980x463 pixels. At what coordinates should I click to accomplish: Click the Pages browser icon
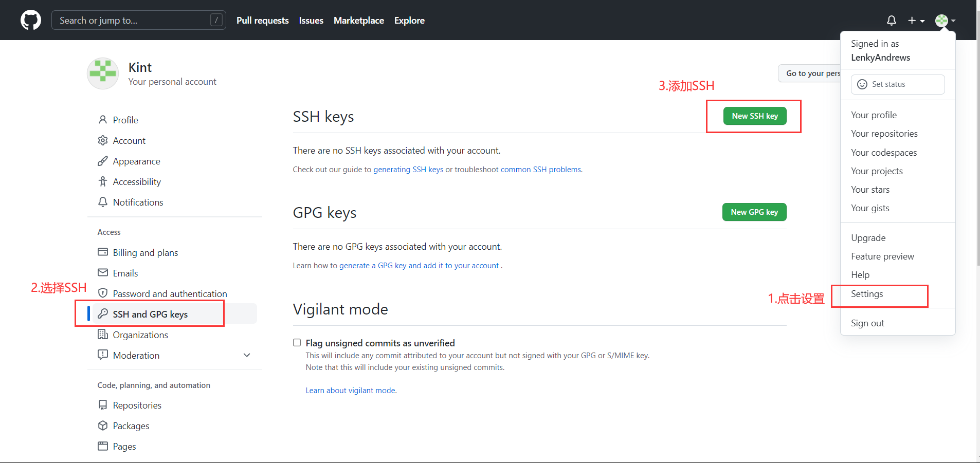click(x=103, y=446)
